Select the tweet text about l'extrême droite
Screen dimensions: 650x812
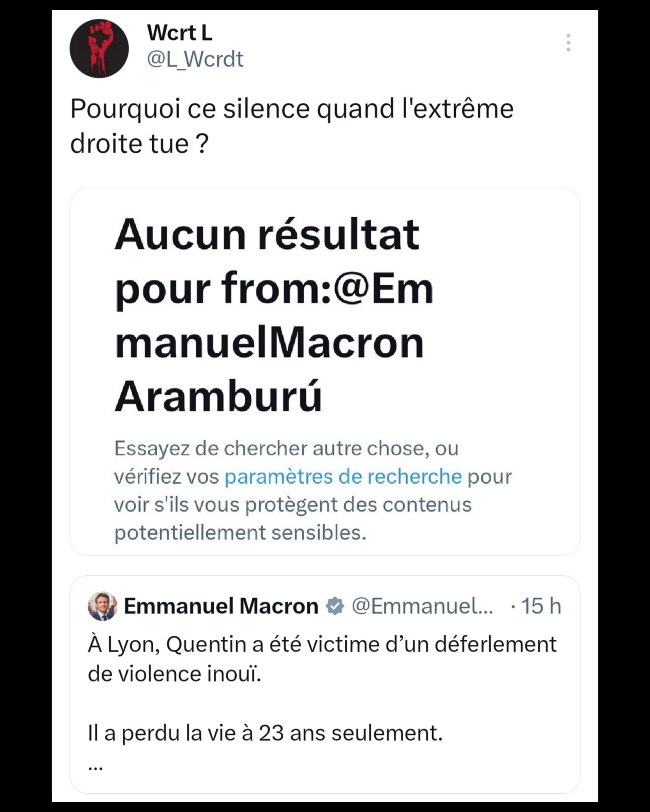tap(292, 126)
